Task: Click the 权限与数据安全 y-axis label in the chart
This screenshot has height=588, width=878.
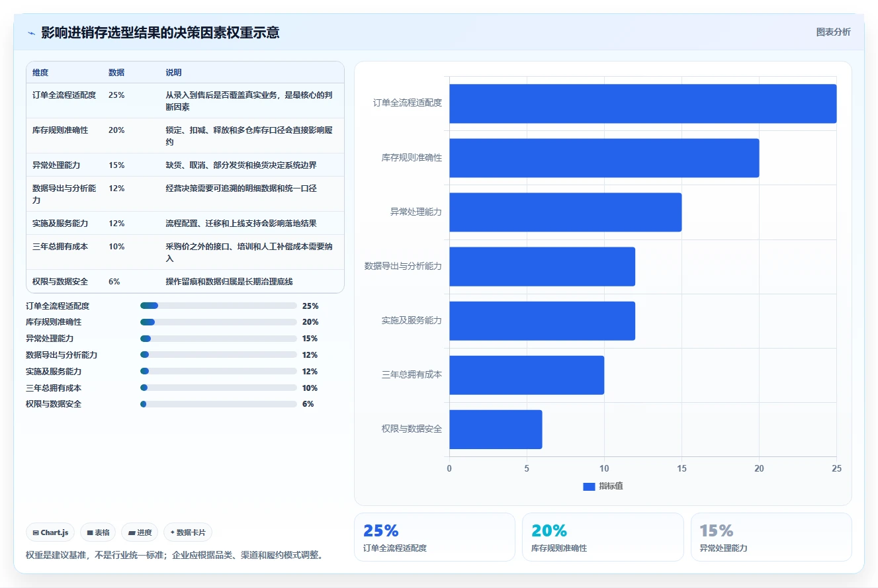Action: (412, 429)
